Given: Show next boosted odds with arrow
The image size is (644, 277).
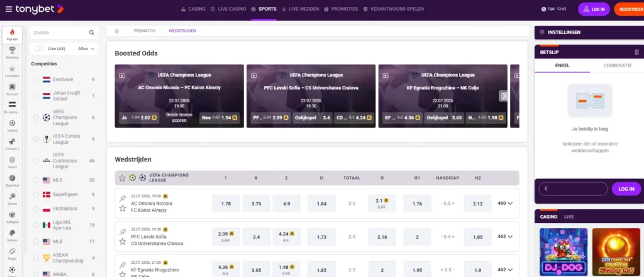Looking at the screenshot, I should [x=504, y=96].
